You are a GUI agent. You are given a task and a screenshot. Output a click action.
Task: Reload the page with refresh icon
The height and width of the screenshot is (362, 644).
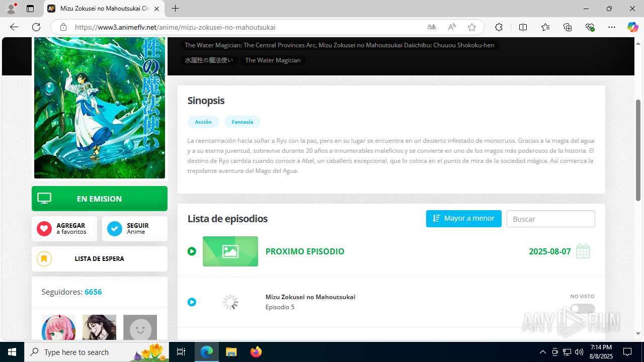click(x=36, y=27)
